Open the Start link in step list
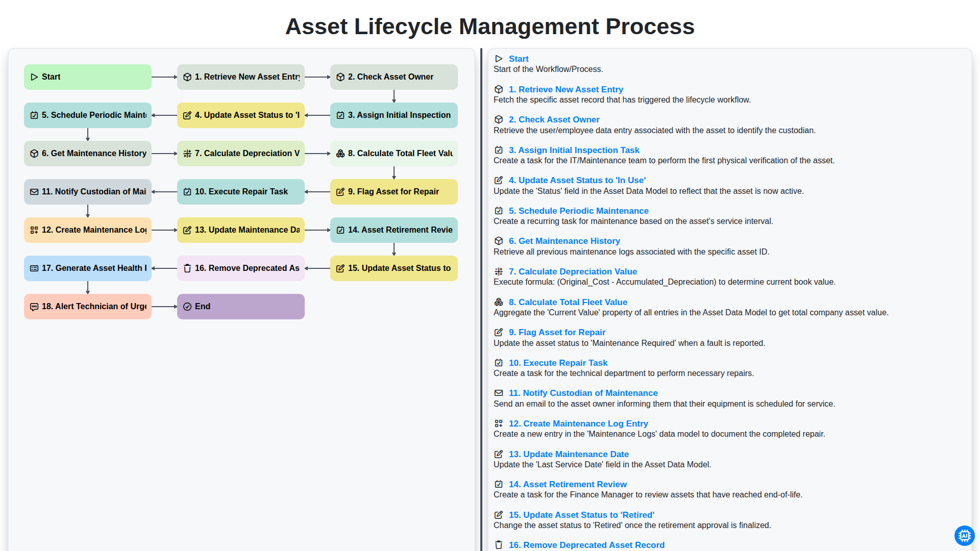The image size is (980, 551). click(x=519, y=59)
